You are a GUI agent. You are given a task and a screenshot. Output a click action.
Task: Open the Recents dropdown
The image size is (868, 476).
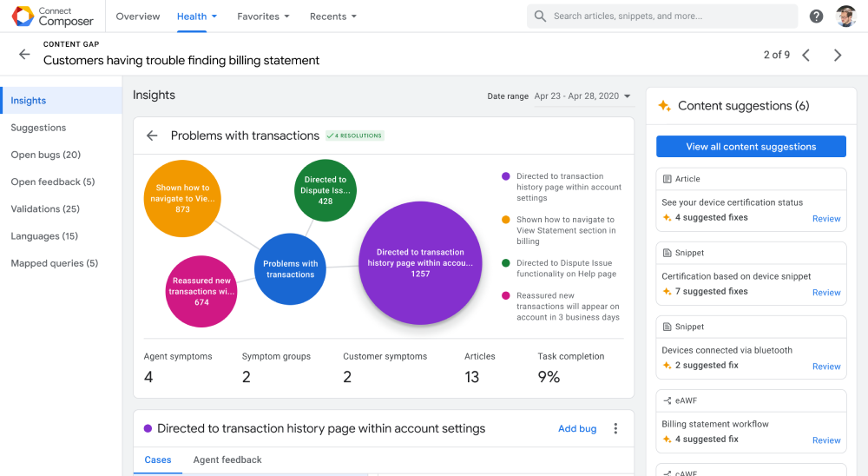pyautogui.click(x=333, y=17)
